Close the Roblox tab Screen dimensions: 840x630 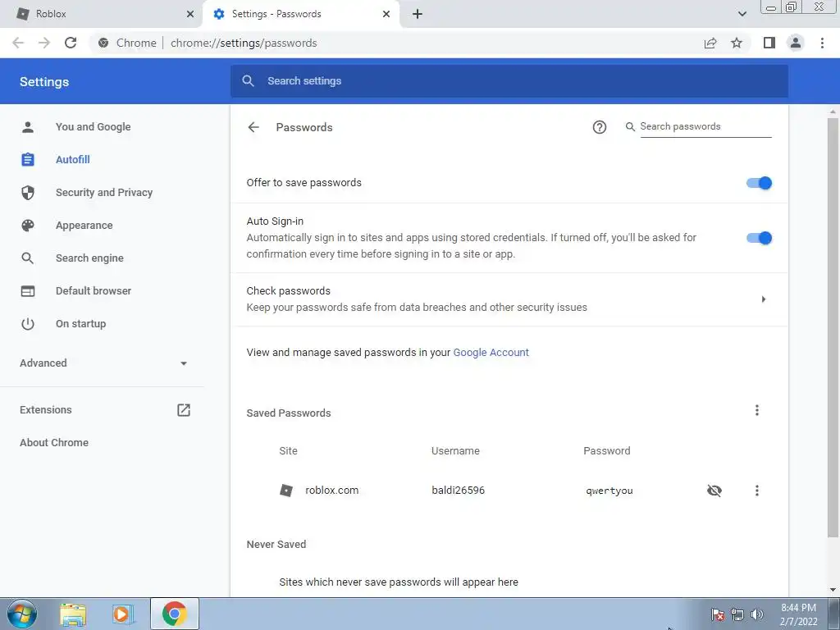[190, 14]
